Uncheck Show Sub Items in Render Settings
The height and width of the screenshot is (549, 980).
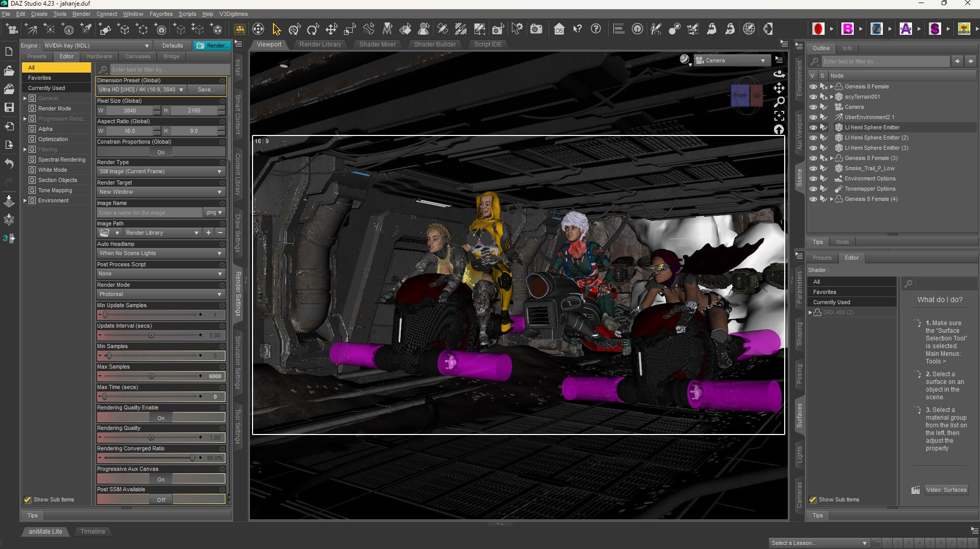28,499
